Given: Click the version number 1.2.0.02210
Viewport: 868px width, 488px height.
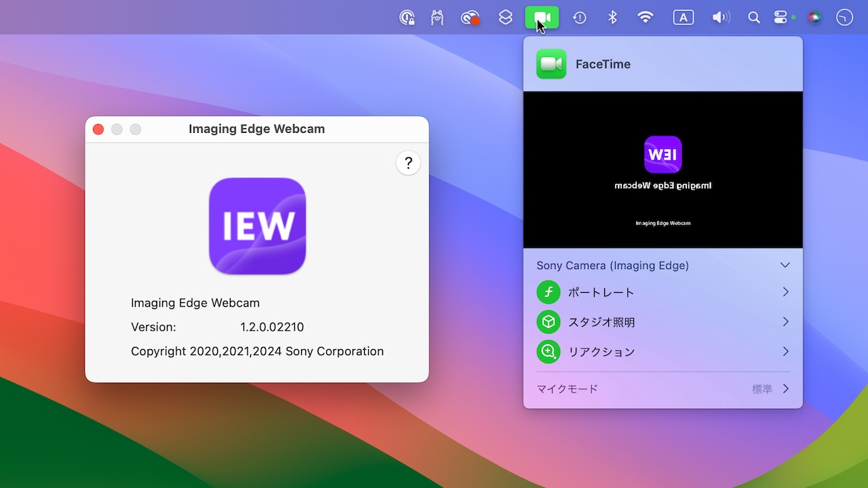Looking at the screenshot, I should pos(272,327).
